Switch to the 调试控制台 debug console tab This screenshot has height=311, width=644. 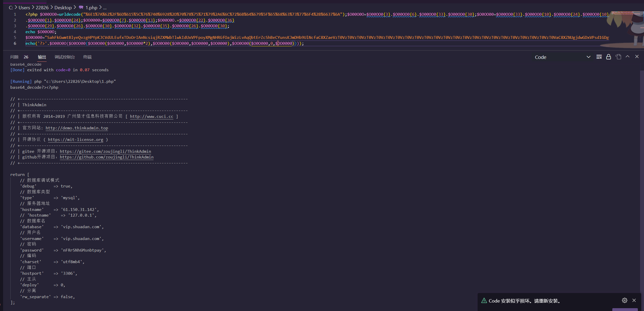[65, 57]
